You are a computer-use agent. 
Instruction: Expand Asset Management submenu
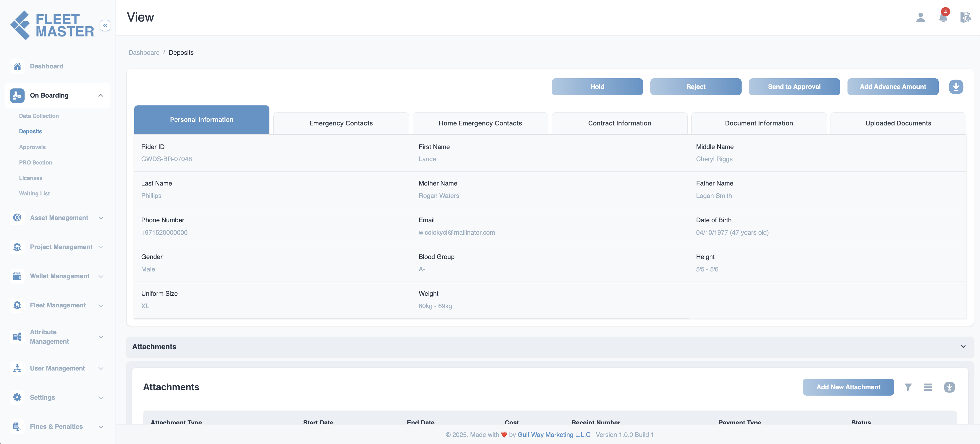101,218
